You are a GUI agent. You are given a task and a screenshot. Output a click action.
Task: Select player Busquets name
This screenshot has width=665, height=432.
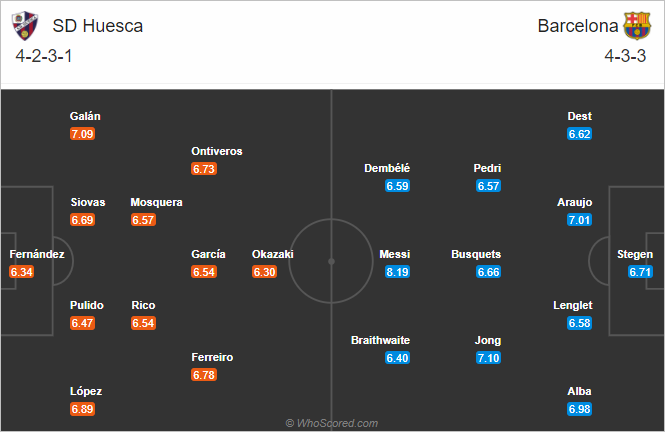(476, 254)
